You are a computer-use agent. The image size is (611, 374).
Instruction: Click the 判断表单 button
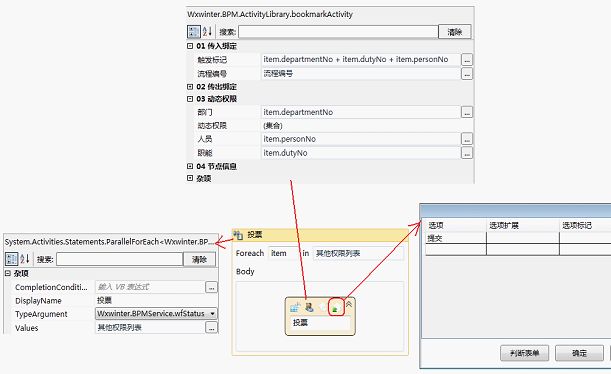524,353
